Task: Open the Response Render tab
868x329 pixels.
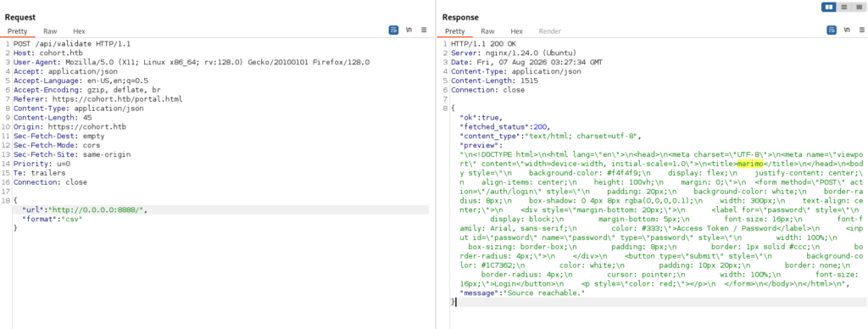Action: click(x=549, y=31)
